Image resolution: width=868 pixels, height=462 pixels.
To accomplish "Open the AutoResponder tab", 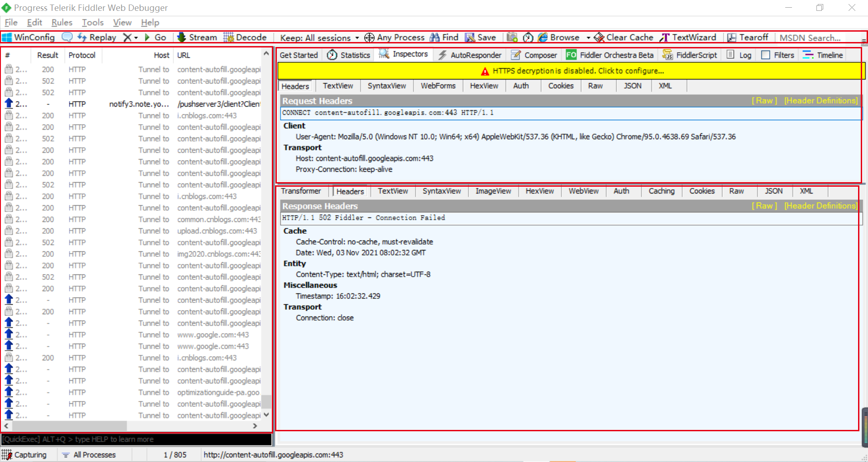I will click(470, 55).
